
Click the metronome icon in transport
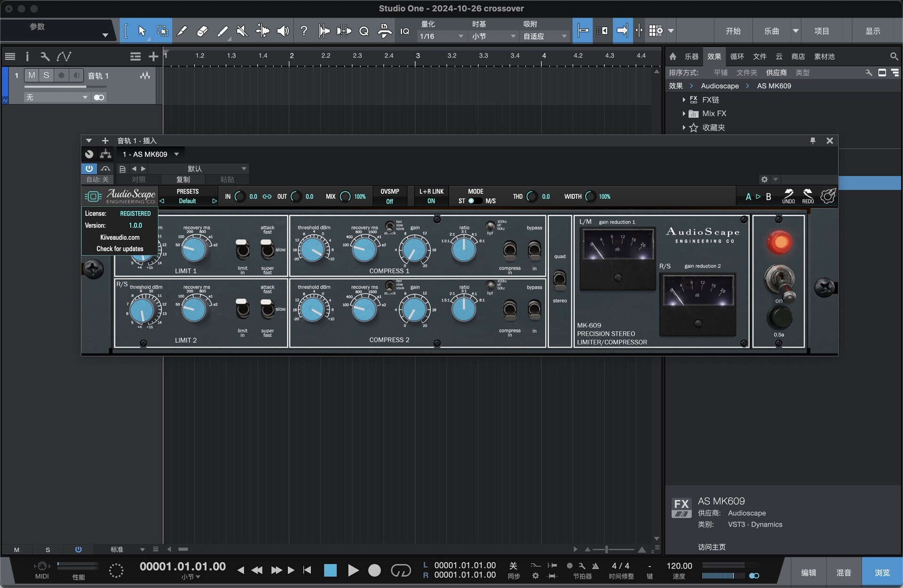click(595, 566)
